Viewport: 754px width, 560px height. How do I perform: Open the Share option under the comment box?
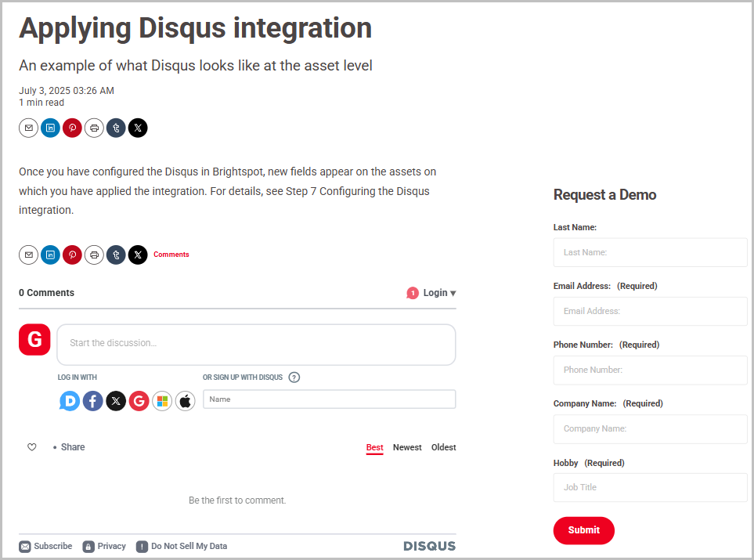point(72,447)
